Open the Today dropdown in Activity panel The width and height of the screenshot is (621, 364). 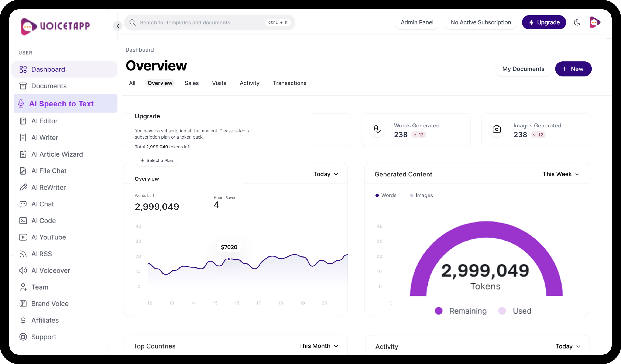point(568,347)
